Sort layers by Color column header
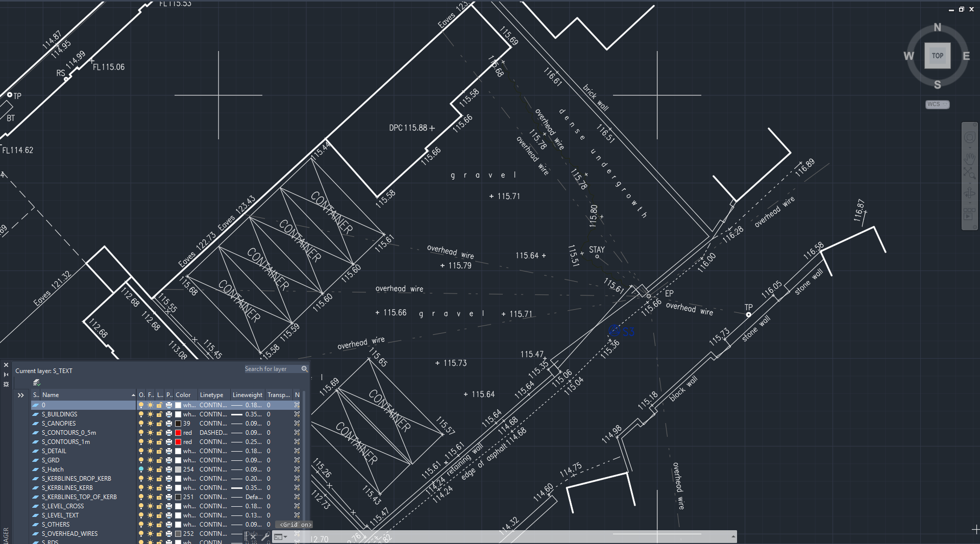 pos(185,395)
